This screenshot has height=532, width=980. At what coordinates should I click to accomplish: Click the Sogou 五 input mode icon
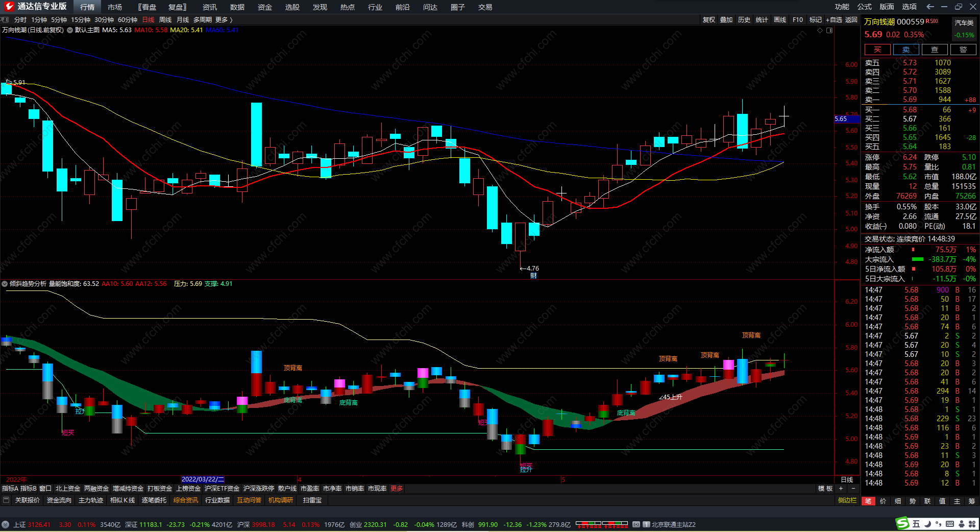916,524
